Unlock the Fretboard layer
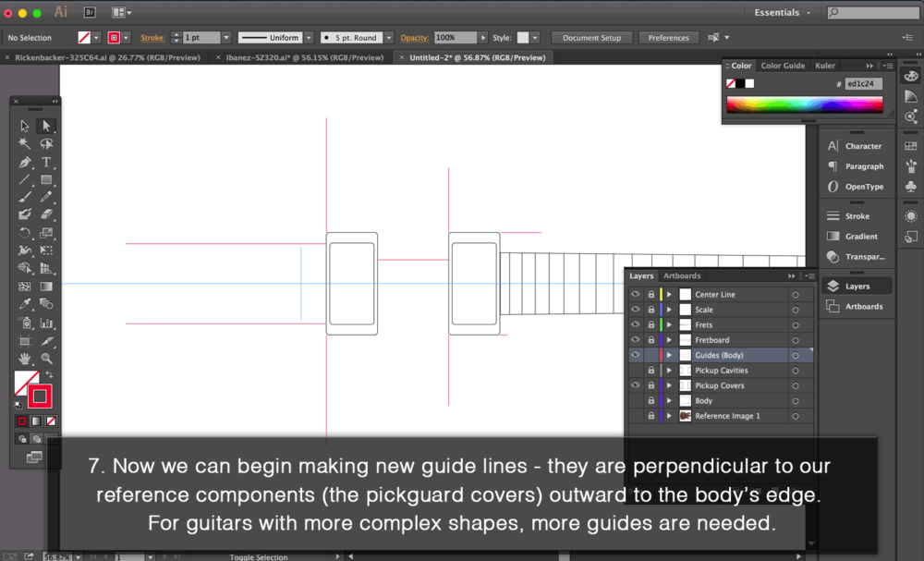The height and width of the screenshot is (561, 924). 650,340
